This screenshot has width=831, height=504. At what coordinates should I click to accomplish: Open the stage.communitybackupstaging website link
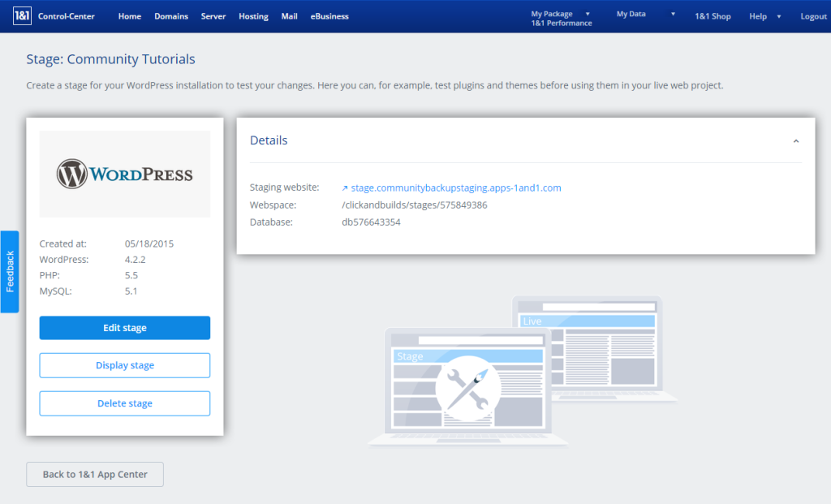point(454,187)
